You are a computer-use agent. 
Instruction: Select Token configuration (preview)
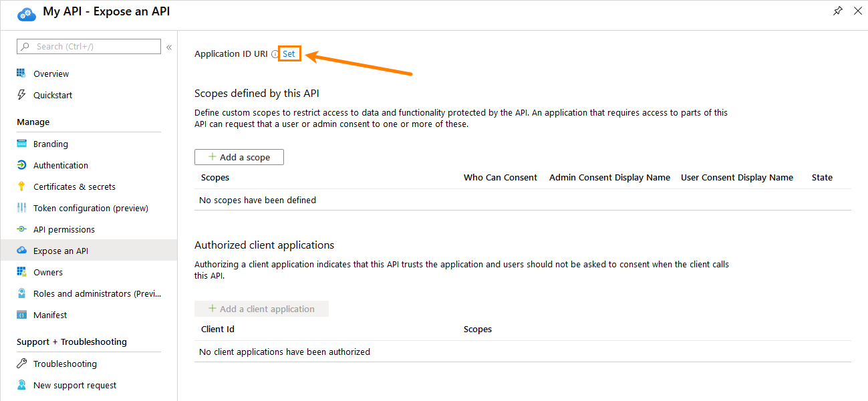point(90,207)
